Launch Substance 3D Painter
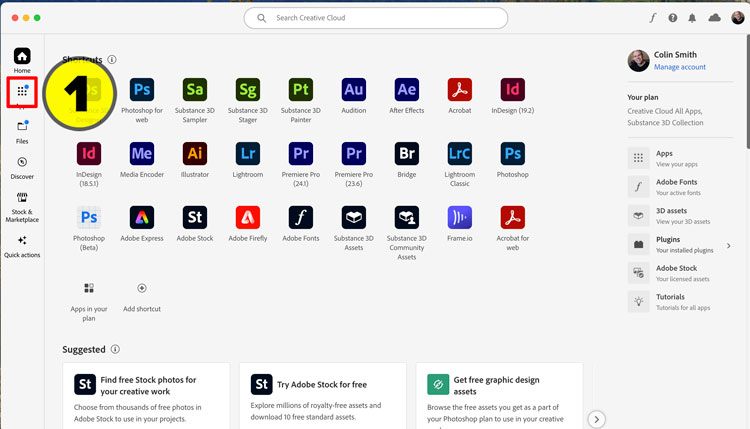 point(300,90)
